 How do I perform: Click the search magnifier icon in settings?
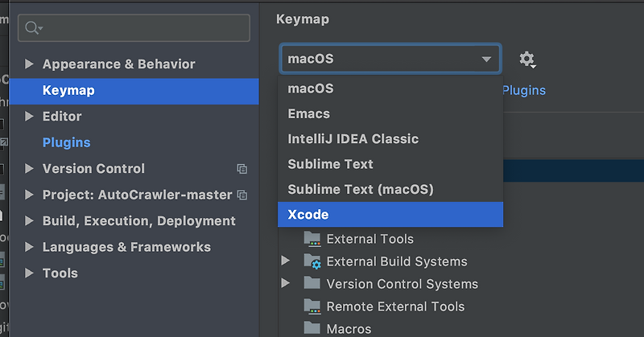coord(32,28)
